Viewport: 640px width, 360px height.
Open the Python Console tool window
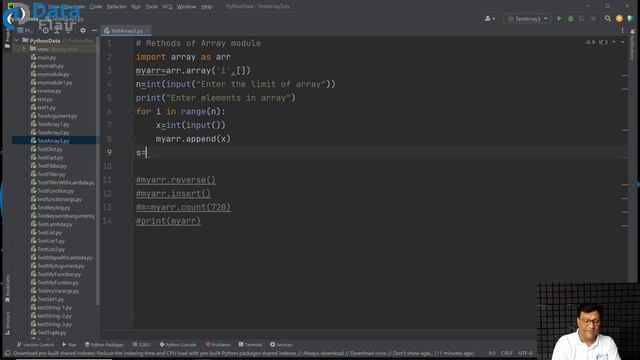tap(178, 345)
